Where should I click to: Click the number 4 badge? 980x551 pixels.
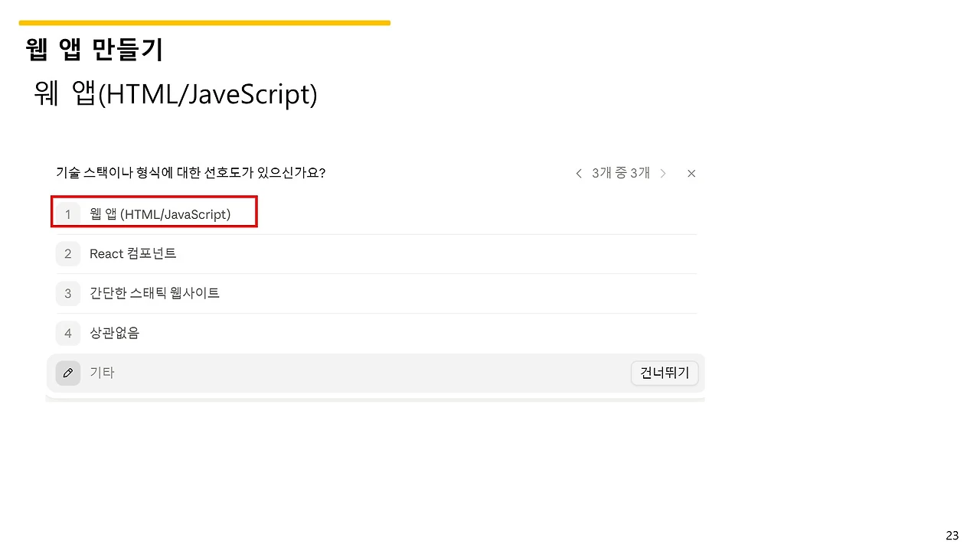tap(68, 333)
